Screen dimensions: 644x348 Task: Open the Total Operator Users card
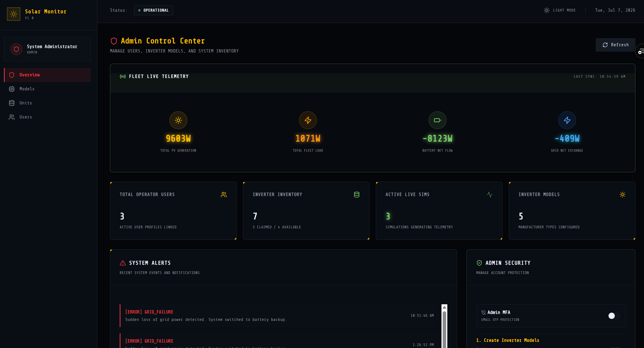(x=173, y=211)
